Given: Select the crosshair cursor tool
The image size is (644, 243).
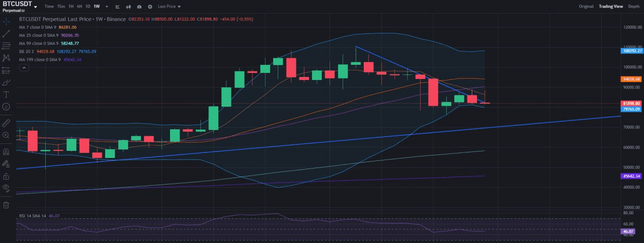Looking at the screenshot, I should click(6, 21).
